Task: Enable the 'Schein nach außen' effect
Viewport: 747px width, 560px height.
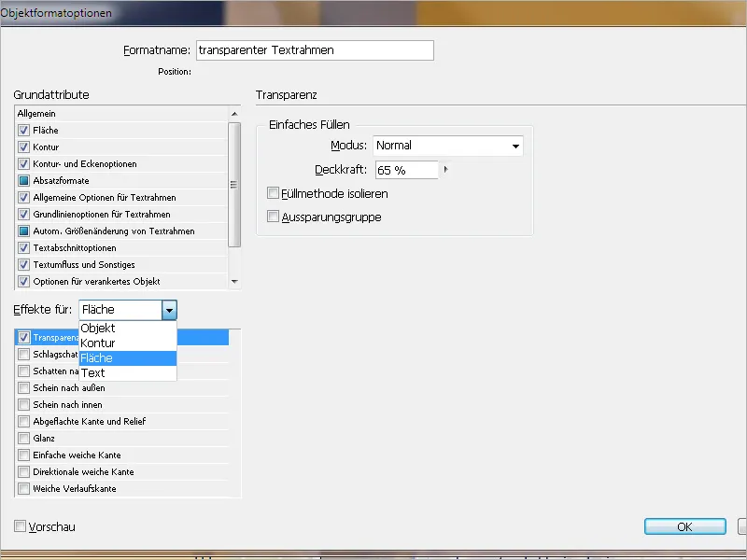Action: (x=23, y=387)
